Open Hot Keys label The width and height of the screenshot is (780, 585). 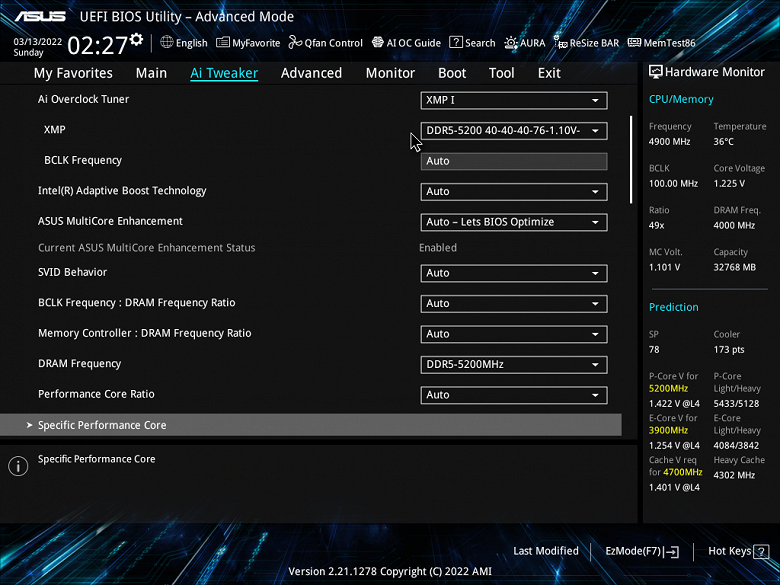click(730, 551)
